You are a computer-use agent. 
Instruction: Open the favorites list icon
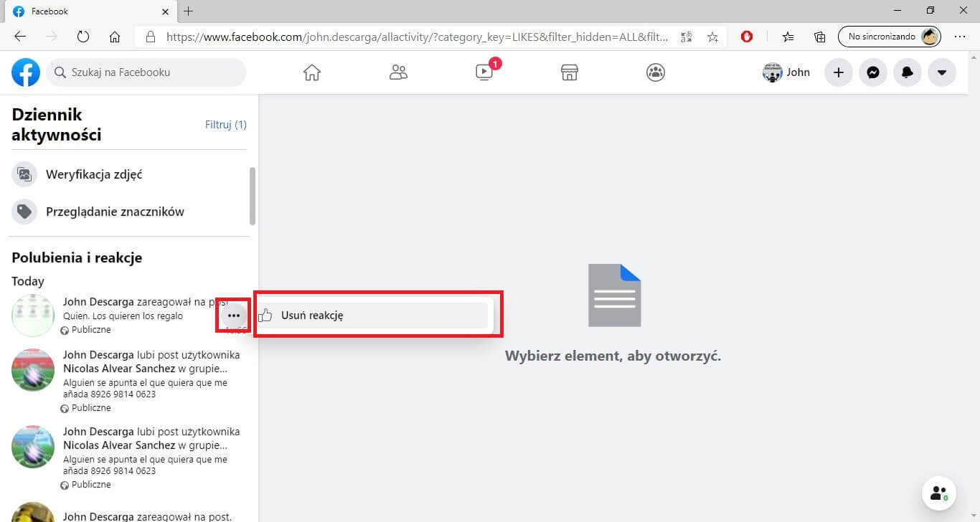(x=788, y=37)
